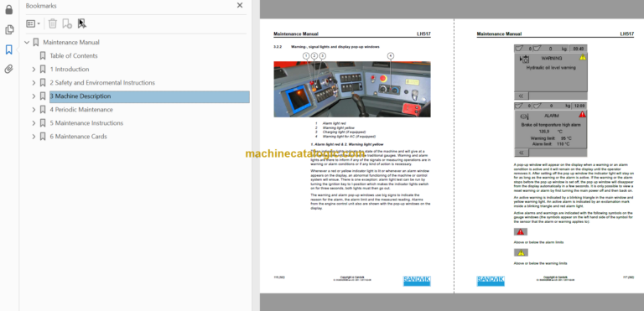Click the Sandvik logo on right page

pyautogui.click(x=491, y=281)
